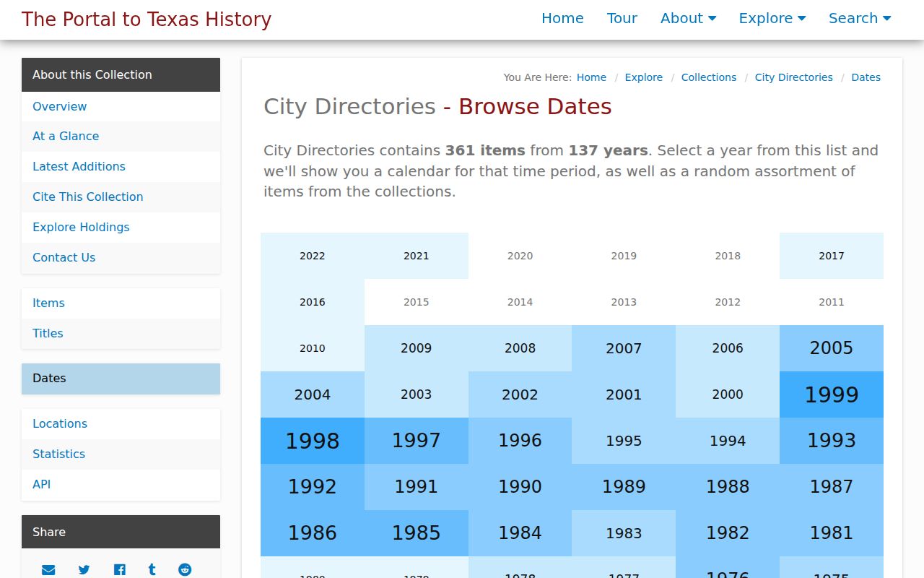924x578 pixels.
Task: Open At a Glance in the sidebar
Action: [121, 136]
